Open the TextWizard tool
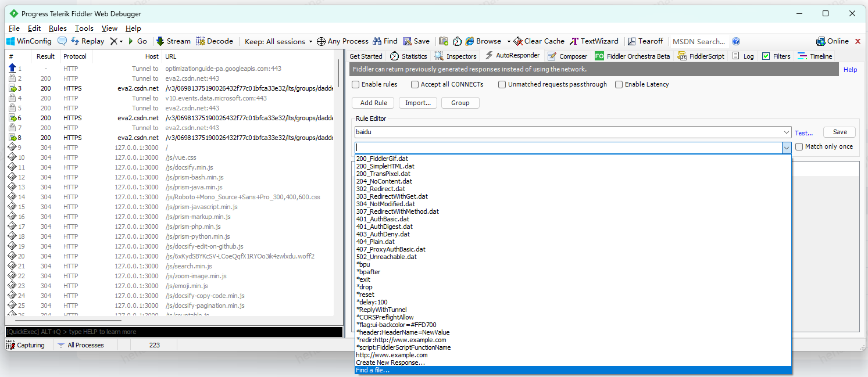The width and height of the screenshot is (868, 377). 594,41
